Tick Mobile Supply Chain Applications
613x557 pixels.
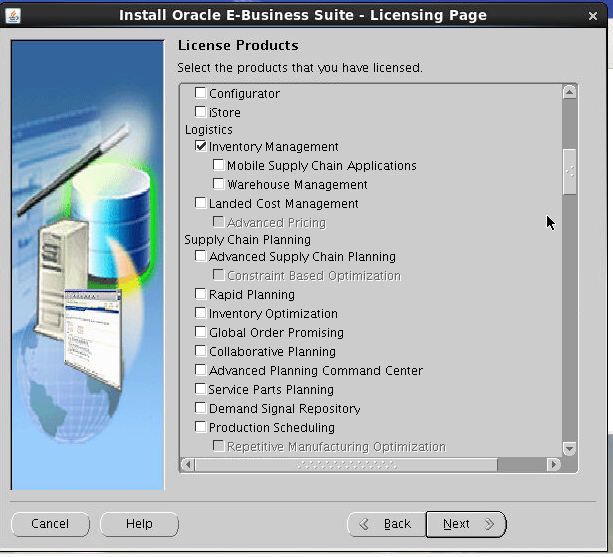click(219, 165)
